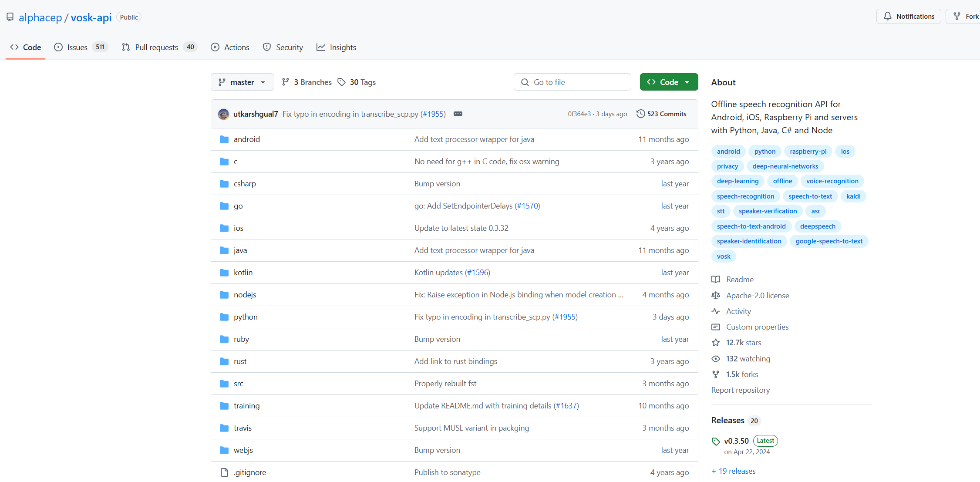Click the deepspeech topic tag

point(818,226)
